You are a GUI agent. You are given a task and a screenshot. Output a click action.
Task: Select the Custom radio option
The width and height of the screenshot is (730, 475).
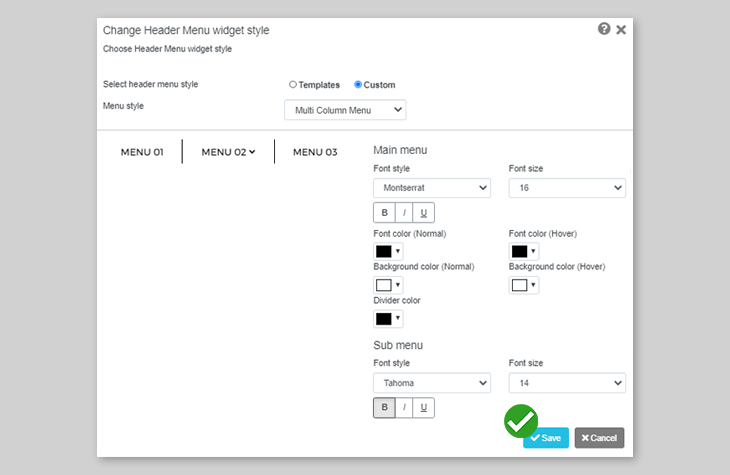pyautogui.click(x=358, y=84)
